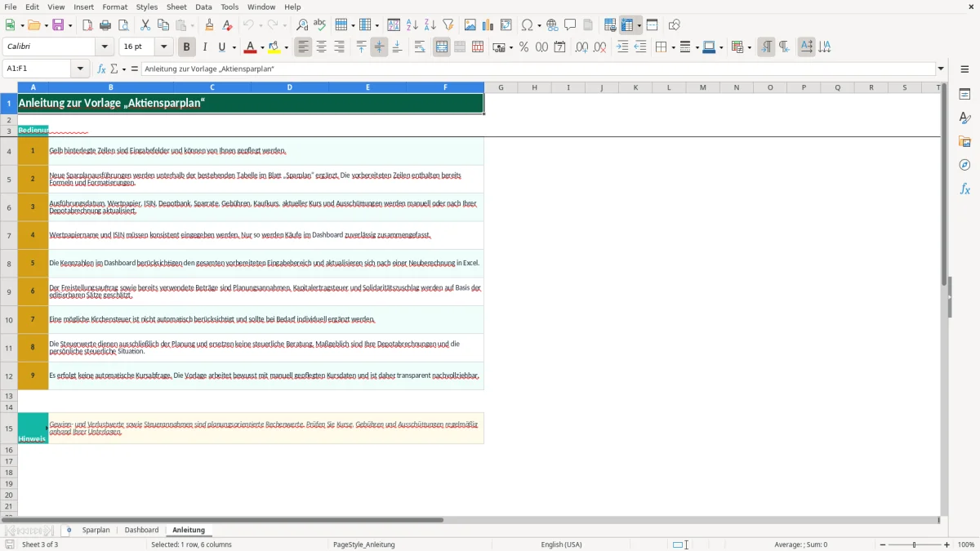Open Sidebar Styles deck
980x551 pixels.
(x=964, y=118)
